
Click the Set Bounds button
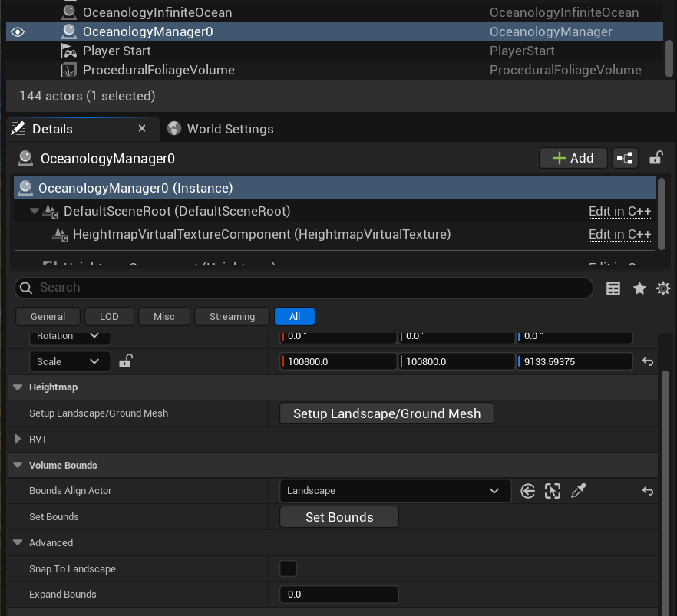tap(338, 516)
